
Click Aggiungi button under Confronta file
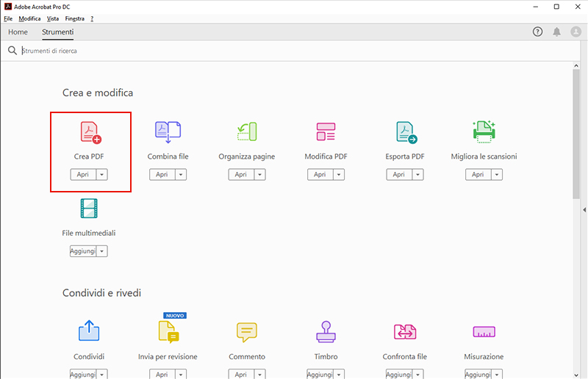click(399, 374)
